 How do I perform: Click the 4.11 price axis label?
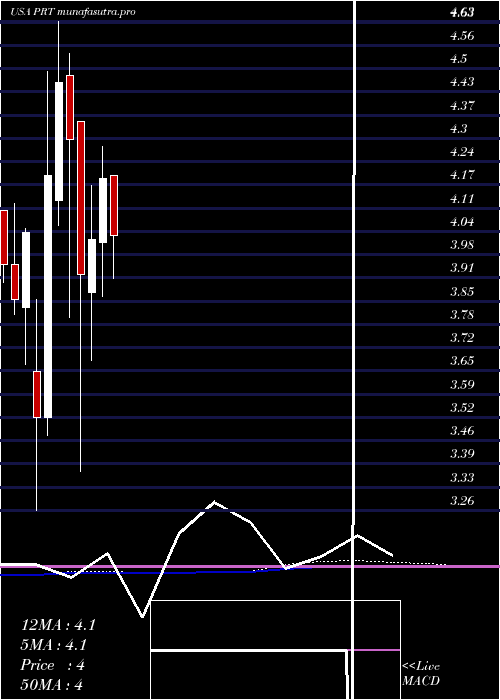[462, 198]
